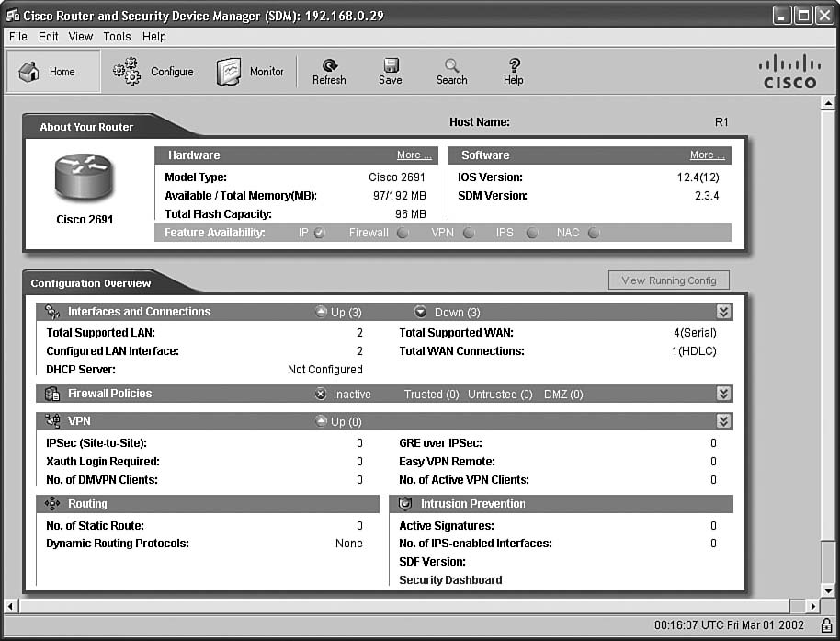Click the Model Type value Cisco 2691

tap(397, 177)
